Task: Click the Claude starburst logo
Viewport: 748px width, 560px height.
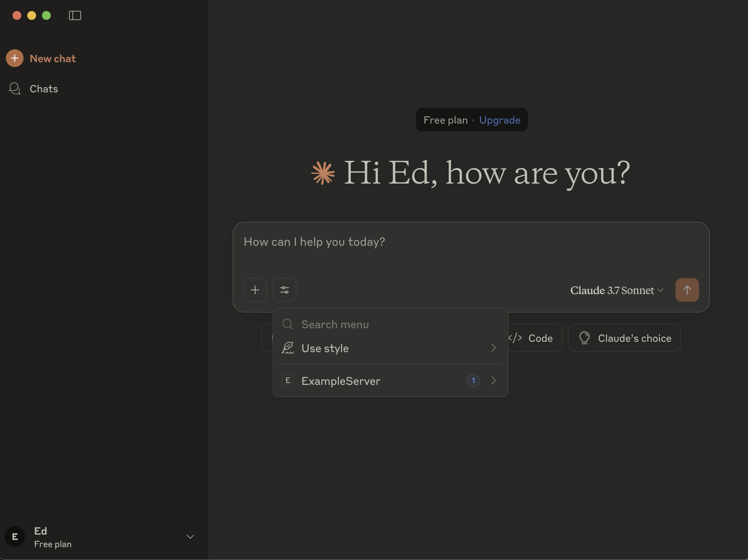Action: tap(323, 173)
